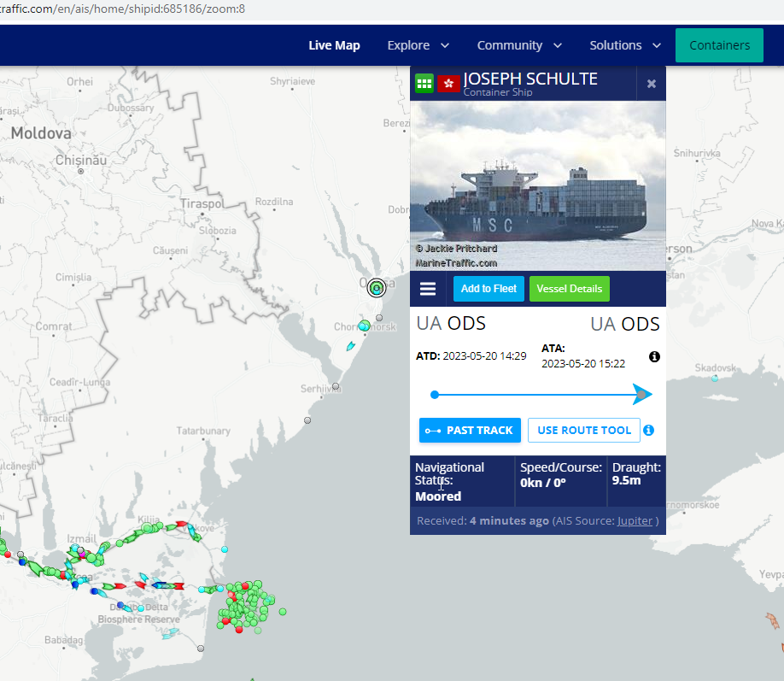Close the JOSEPH SCHULTE vessel popup
Viewport: 784px width, 681px height.
point(651,84)
